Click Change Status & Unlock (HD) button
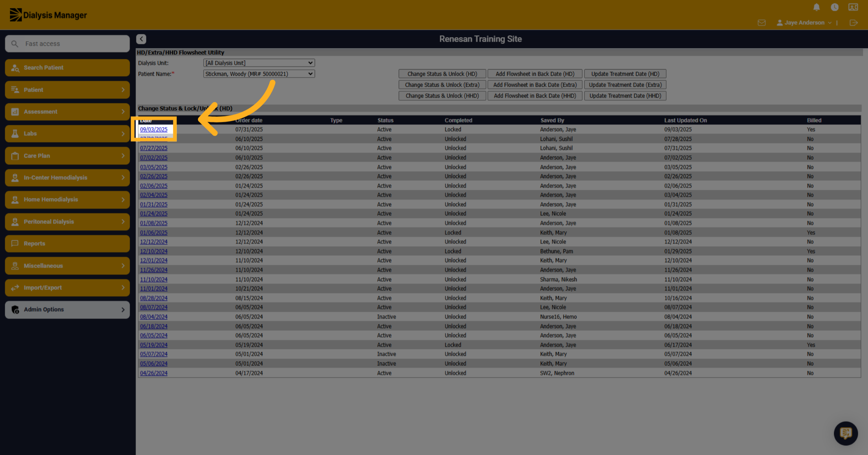Screen dimensions: 868x455 442,74
